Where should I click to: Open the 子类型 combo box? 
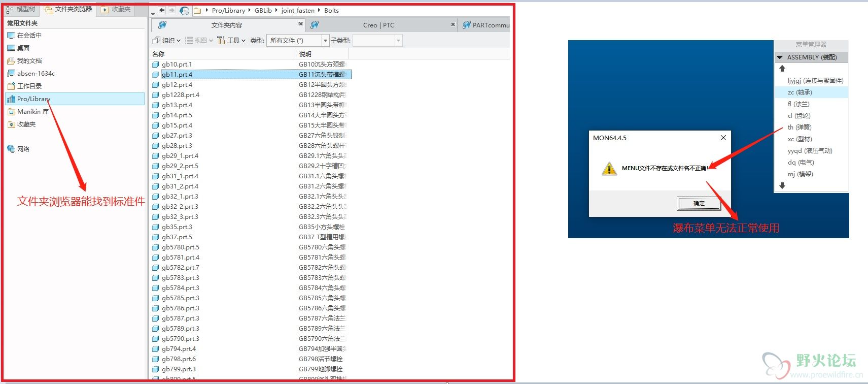tap(378, 40)
